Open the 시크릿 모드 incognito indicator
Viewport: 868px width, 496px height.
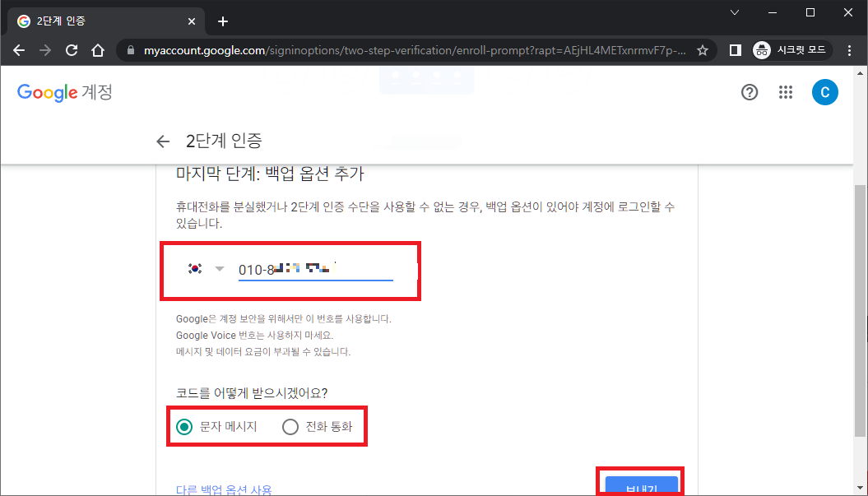click(x=792, y=50)
